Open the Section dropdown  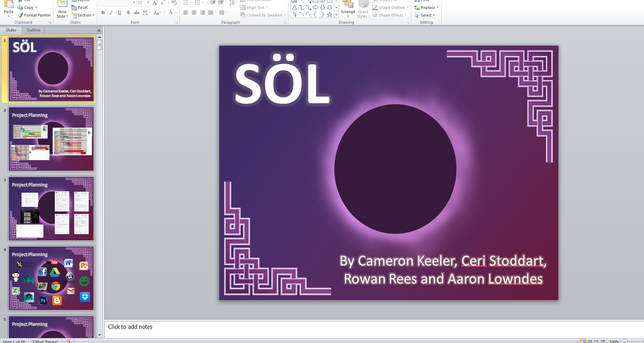click(83, 15)
